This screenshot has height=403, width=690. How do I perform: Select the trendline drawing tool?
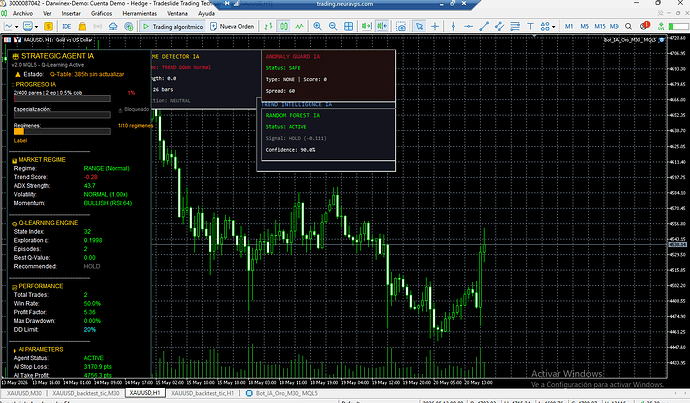484,26
